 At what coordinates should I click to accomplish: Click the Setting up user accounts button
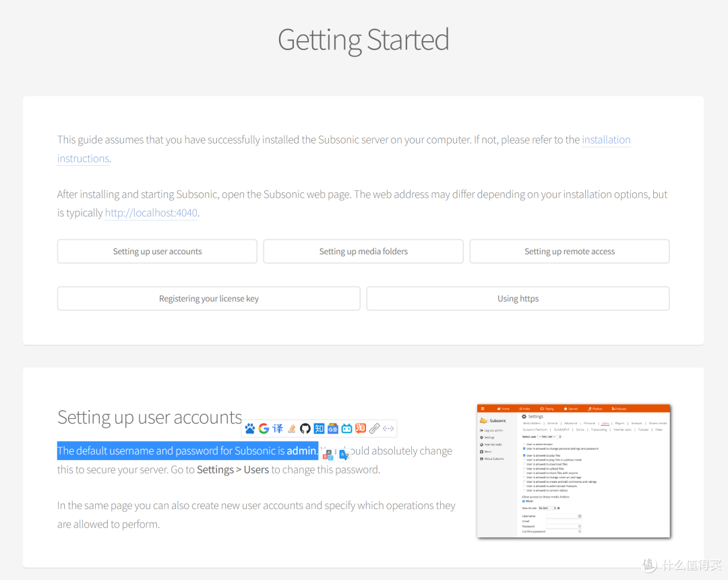pyautogui.click(x=157, y=252)
